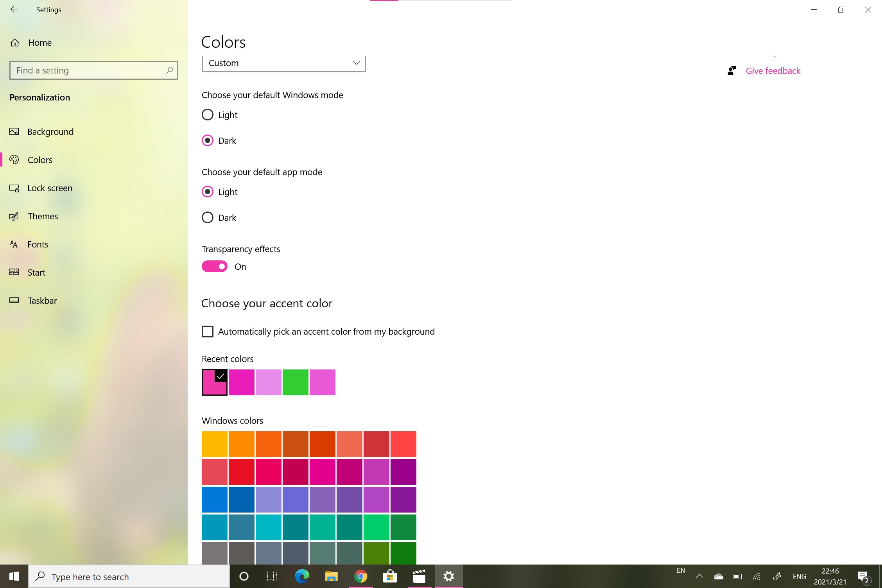882x588 pixels.
Task: Open the OneDrive cloud tray icon
Action: coord(719,576)
